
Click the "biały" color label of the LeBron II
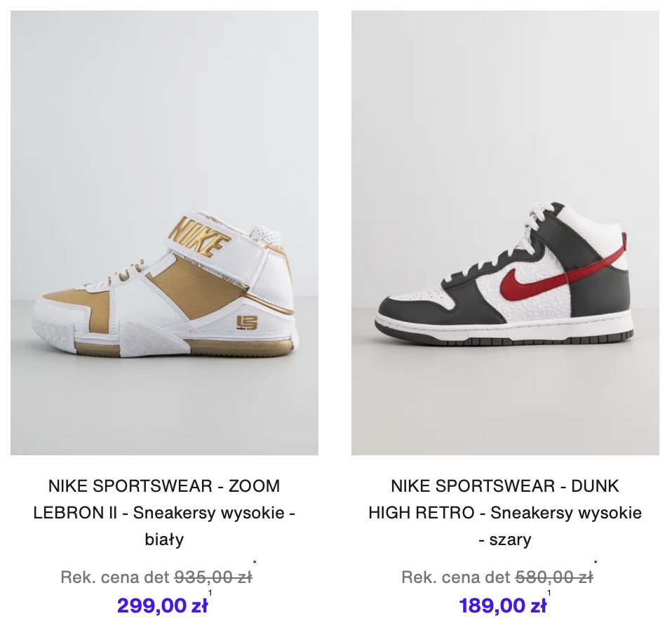pyautogui.click(x=164, y=539)
